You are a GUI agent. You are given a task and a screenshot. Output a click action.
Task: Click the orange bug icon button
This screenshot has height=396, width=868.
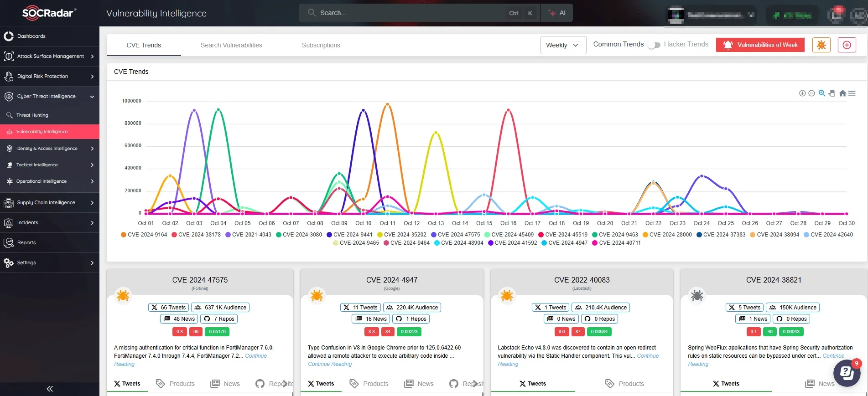(x=821, y=45)
